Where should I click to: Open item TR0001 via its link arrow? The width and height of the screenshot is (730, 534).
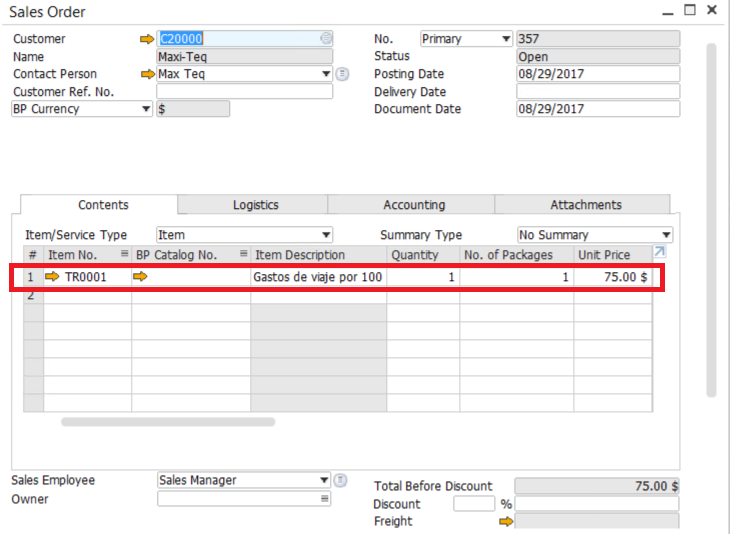point(53,277)
